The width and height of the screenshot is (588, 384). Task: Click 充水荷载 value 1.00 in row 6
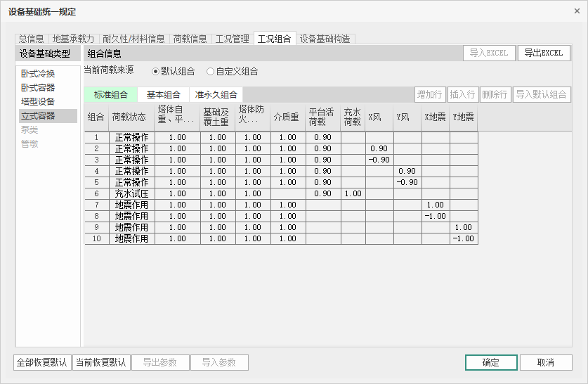click(x=353, y=193)
